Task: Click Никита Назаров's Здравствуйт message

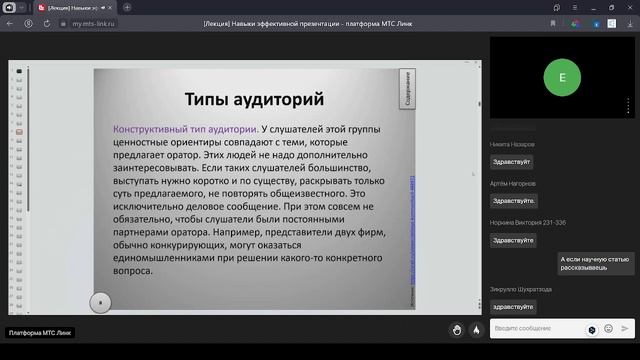Action: point(511,162)
